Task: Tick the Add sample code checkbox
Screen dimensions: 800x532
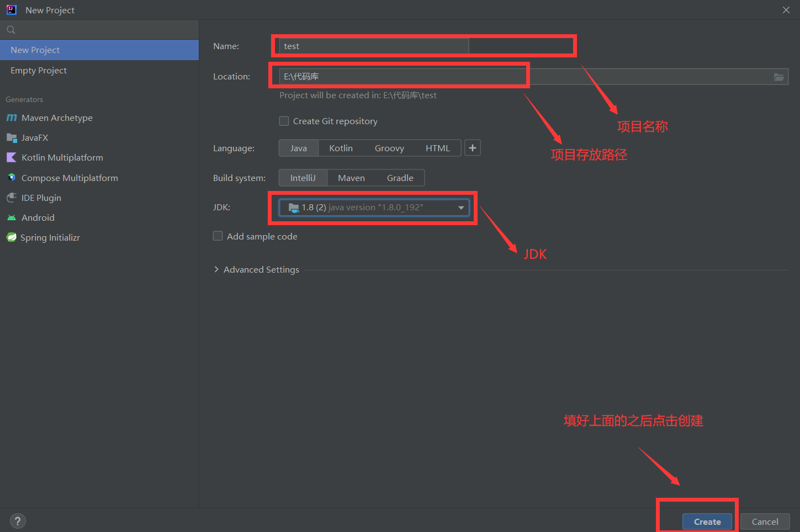Action: (218, 236)
